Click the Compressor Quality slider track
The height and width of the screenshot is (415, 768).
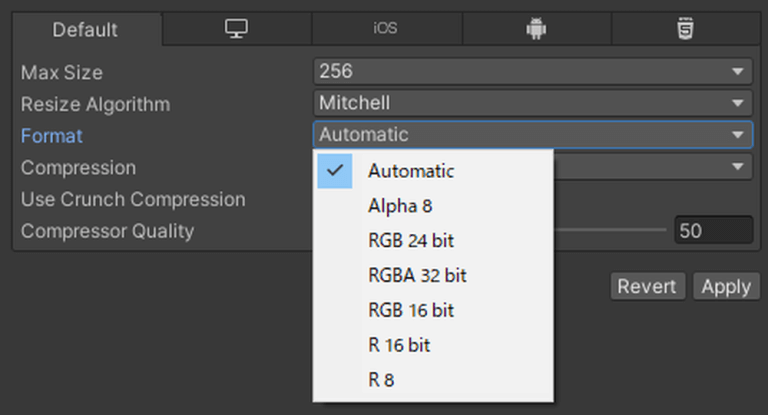[610, 230]
